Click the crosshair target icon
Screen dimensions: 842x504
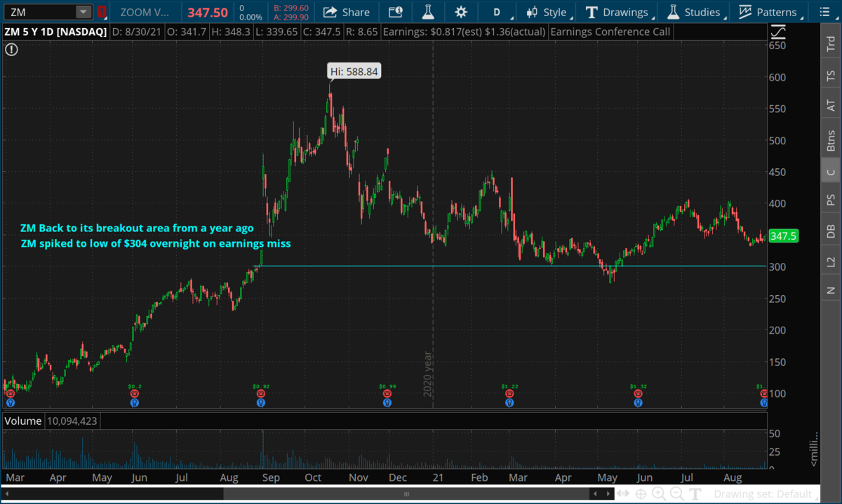pos(640,493)
